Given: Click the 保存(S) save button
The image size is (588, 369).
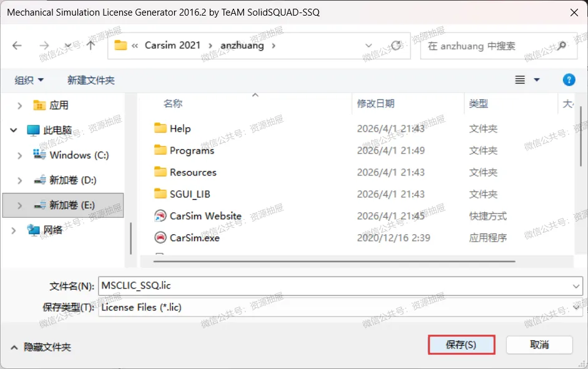Looking at the screenshot, I should coord(461,345).
